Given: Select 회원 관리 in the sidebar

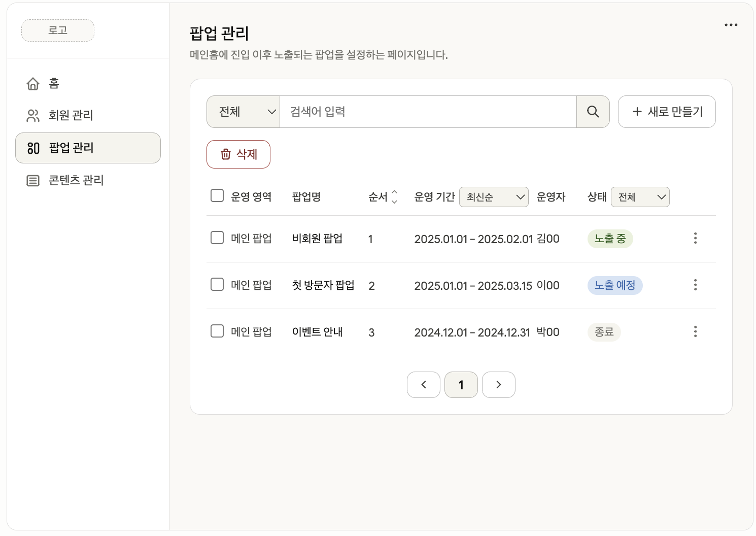Looking at the screenshot, I should coord(88,116).
